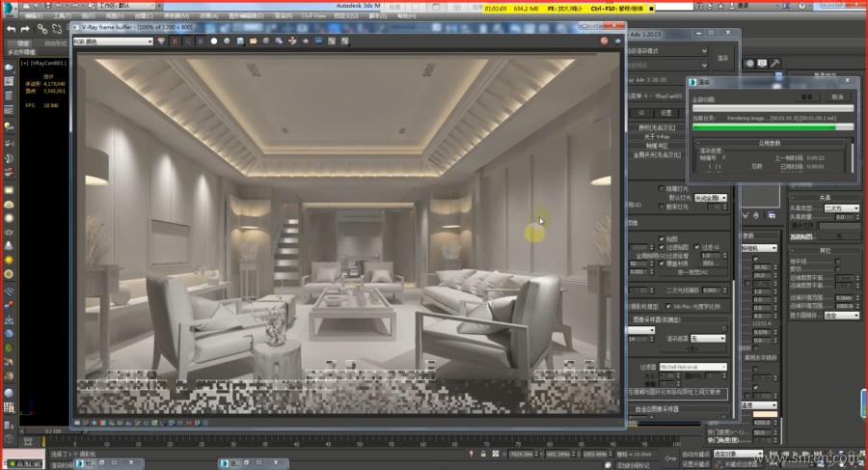Screen dimensions: 868x470
Task: Click the 设置关键点 button
Action: tap(694, 464)
